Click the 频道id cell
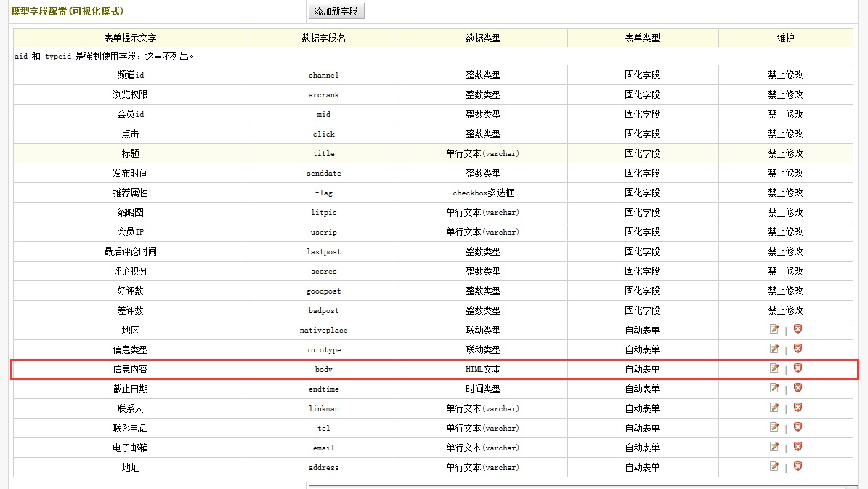The image size is (868, 489). click(x=131, y=76)
